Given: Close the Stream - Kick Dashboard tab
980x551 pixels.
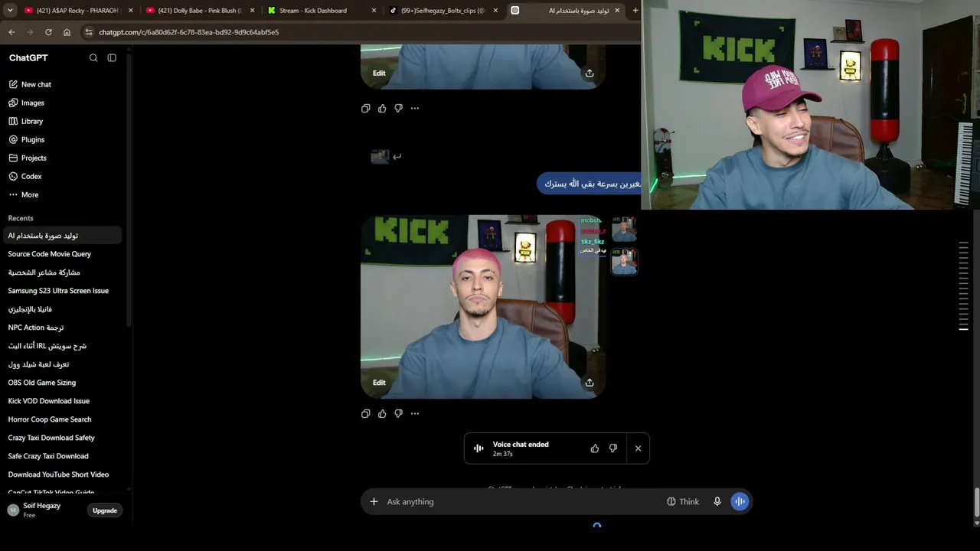Looking at the screenshot, I should tap(374, 11).
